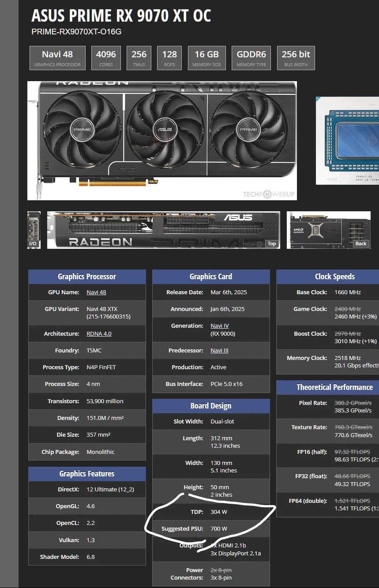Open the main front card photo

pos(162,141)
